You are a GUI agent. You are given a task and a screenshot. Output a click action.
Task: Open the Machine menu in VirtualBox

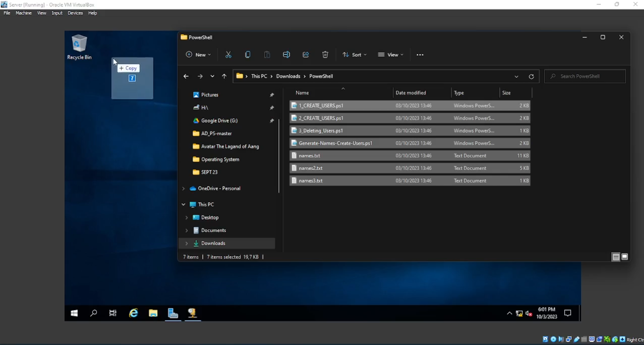23,13
